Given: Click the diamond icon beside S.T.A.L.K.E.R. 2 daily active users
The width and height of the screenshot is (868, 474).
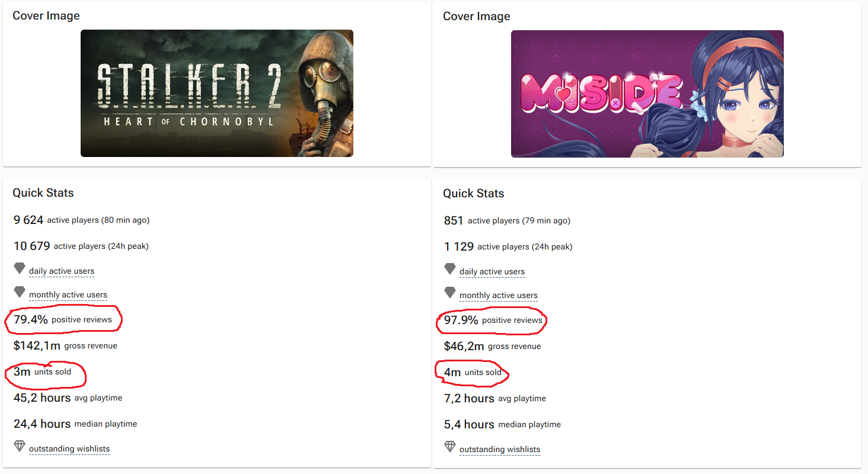Looking at the screenshot, I should 20,269.
